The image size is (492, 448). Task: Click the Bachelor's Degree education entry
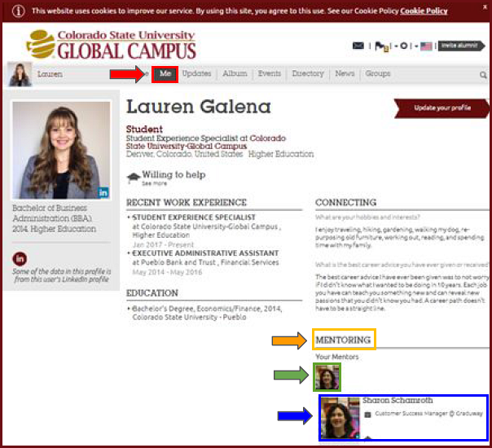(207, 313)
